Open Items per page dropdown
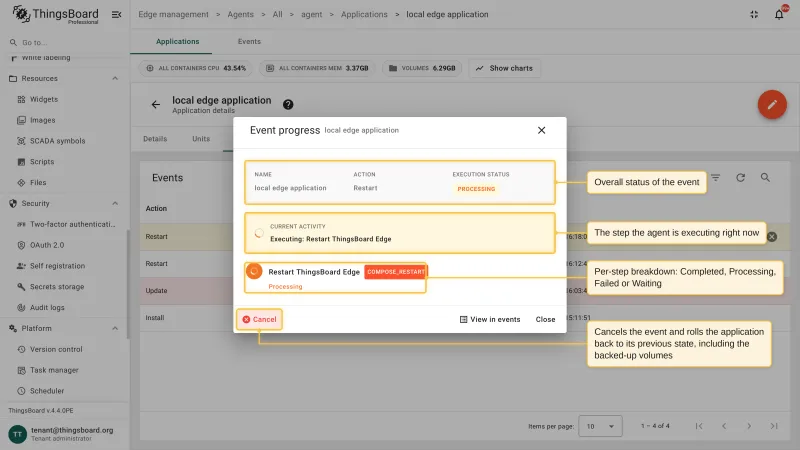Viewport: 800px width, 450px height. 600,426
